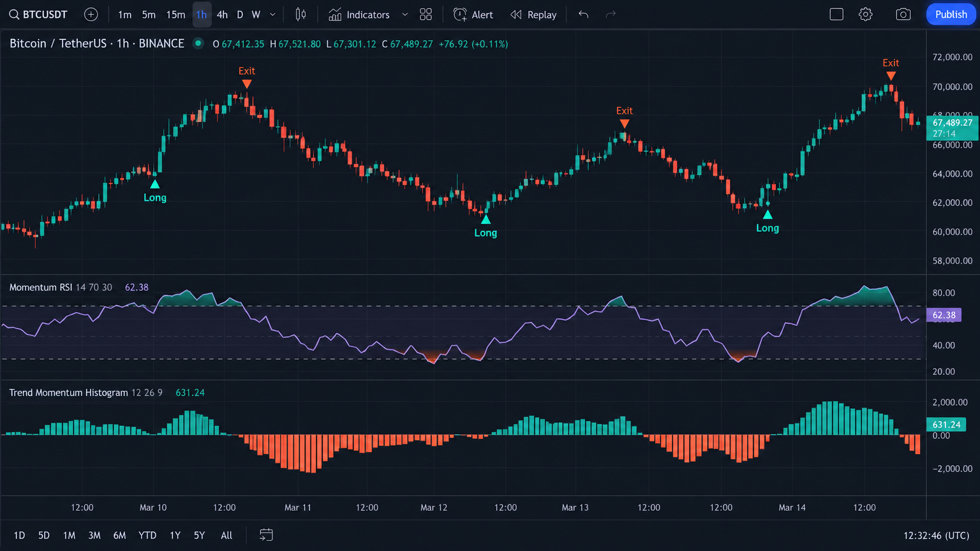Select the 4h timeframe
Screen dimensions: 980x551
[222, 14]
